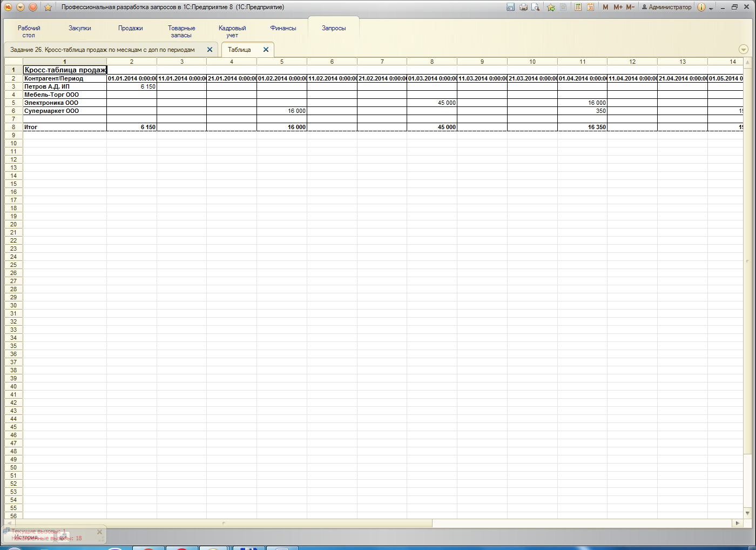Image resolution: width=756 pixels, height=550 pixels.
Task: Open the Calendar icon
Action: coord(590,7)
